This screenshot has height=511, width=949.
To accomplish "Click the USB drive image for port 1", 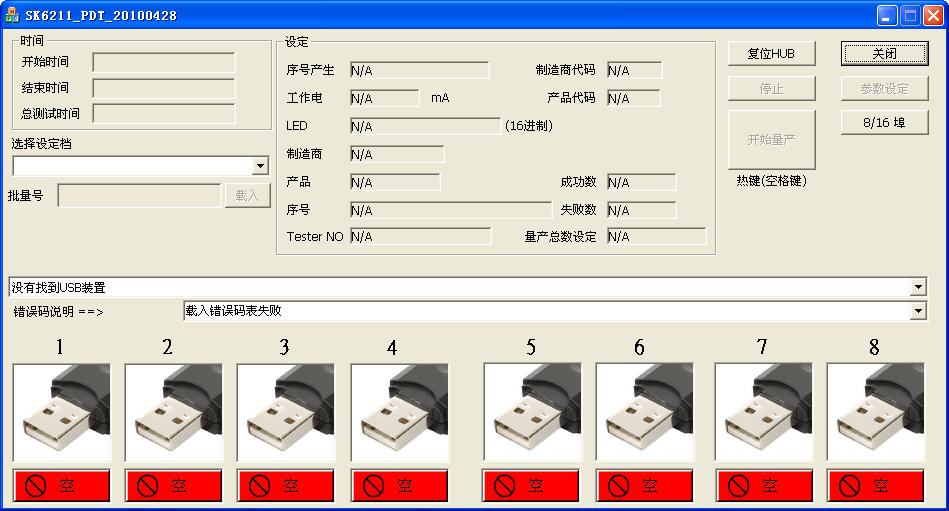I will (61, 412).
